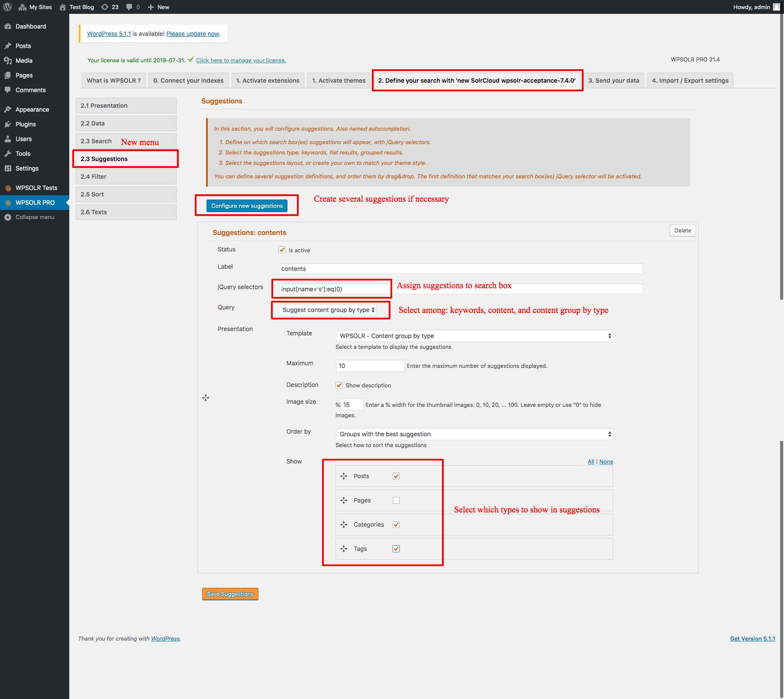
Task: Open WordPress footer credit link
Action: coord(165,639)
